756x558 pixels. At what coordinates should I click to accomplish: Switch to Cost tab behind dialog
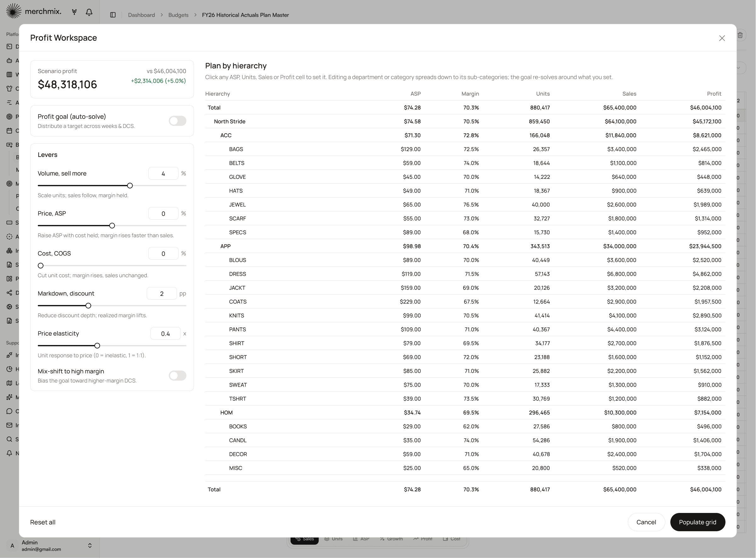point(452,539)
